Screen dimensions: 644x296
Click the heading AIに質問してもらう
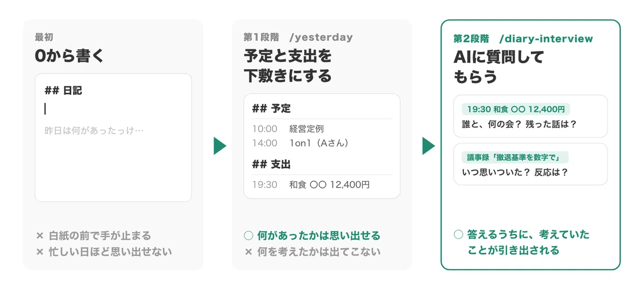pyautogui.click(x=499, y=66)
